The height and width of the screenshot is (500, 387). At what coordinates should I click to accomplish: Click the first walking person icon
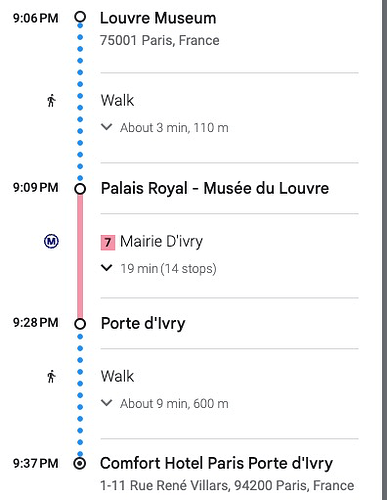click(x=51, y=101)
